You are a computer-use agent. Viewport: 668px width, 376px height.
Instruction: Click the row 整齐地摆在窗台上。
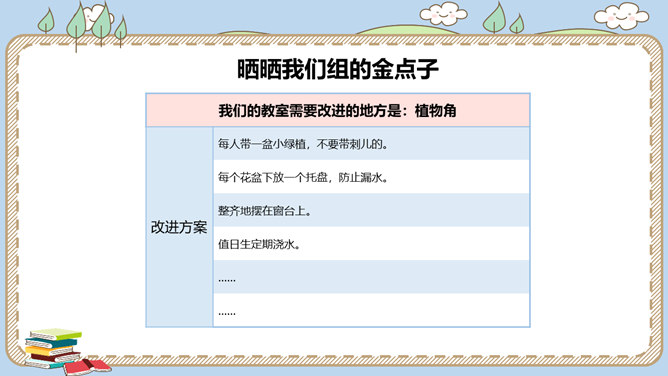371,210
